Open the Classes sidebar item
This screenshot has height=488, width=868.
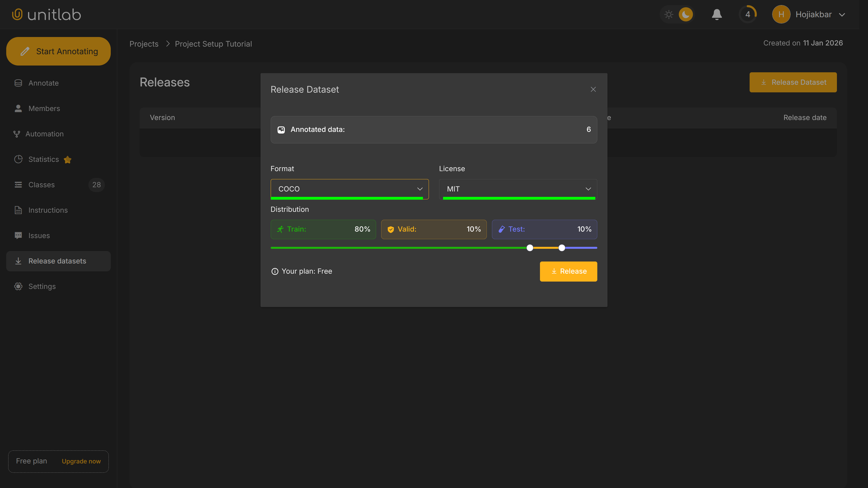click(42, 185)
